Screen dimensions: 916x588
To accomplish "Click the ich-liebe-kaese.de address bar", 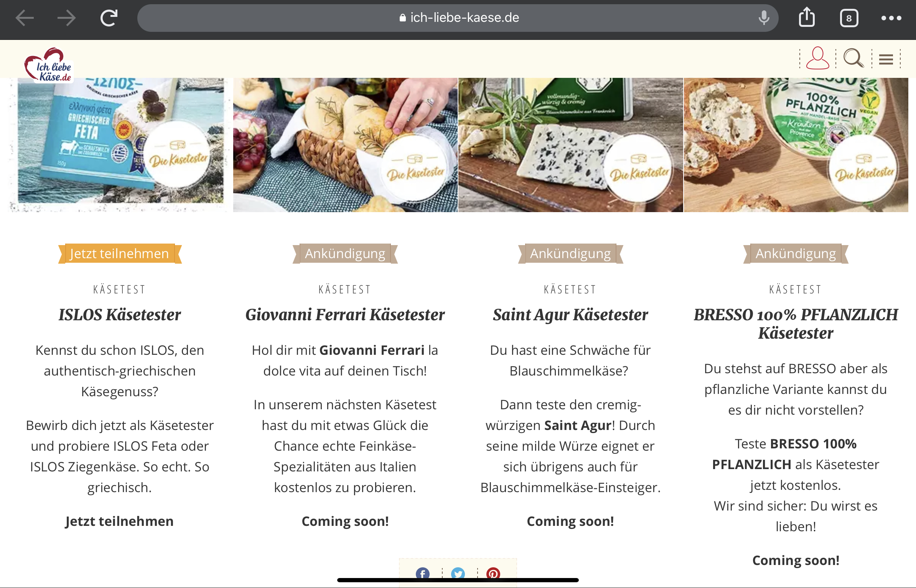I will [x=458, y=18].
